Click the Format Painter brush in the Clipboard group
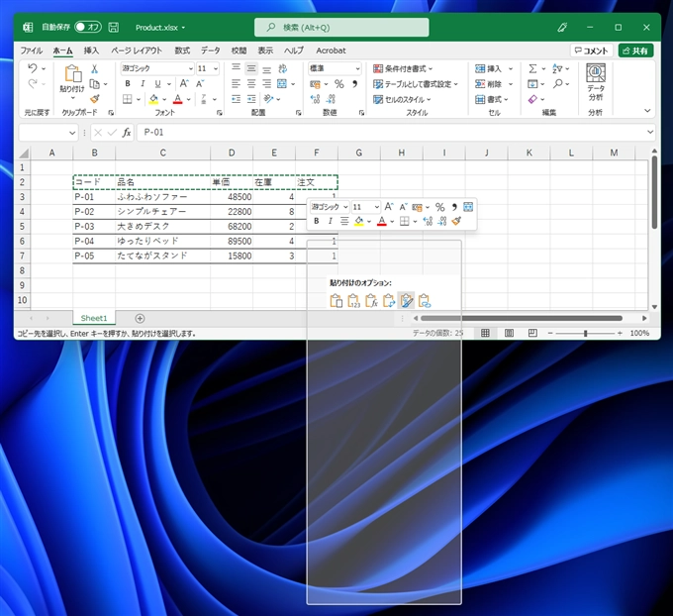Screen dimensions: 673x616 pos(95,99)
